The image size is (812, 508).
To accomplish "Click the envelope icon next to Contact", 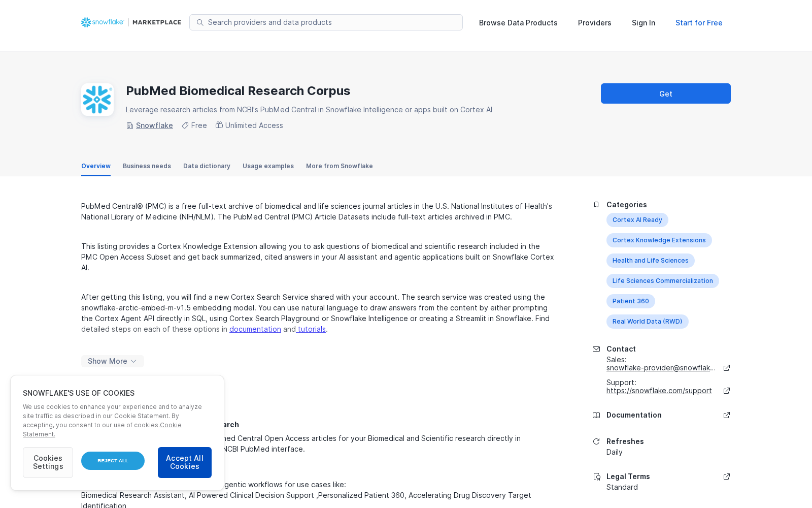I will point(596,349).
